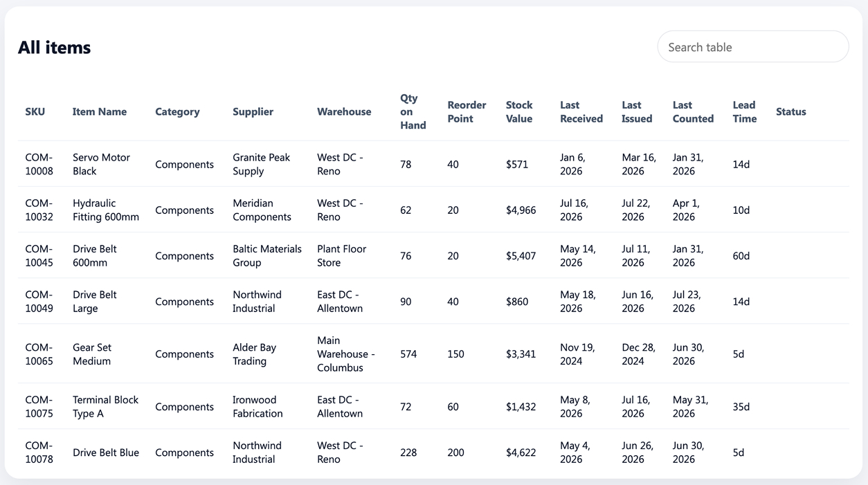The image size is (868, 485).
Task: Sort by SKU column header
Action: pos(35,111)
